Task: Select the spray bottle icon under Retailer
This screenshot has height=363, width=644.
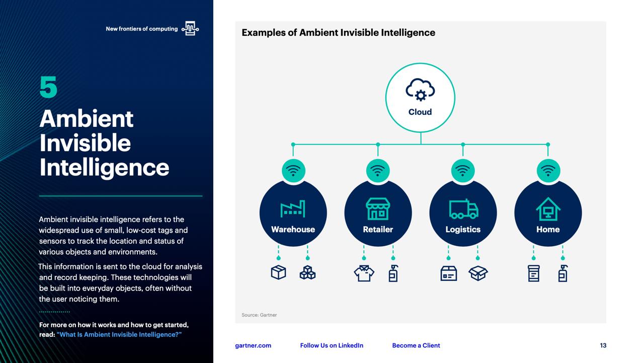Action: [x=393, y=273]
